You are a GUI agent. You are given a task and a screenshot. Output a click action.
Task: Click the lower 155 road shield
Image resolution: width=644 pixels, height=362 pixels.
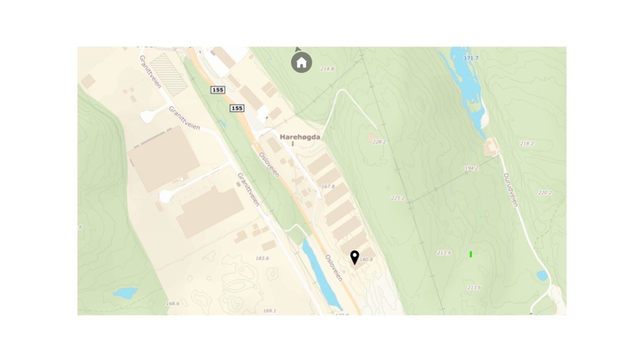[x=237, y=108]
